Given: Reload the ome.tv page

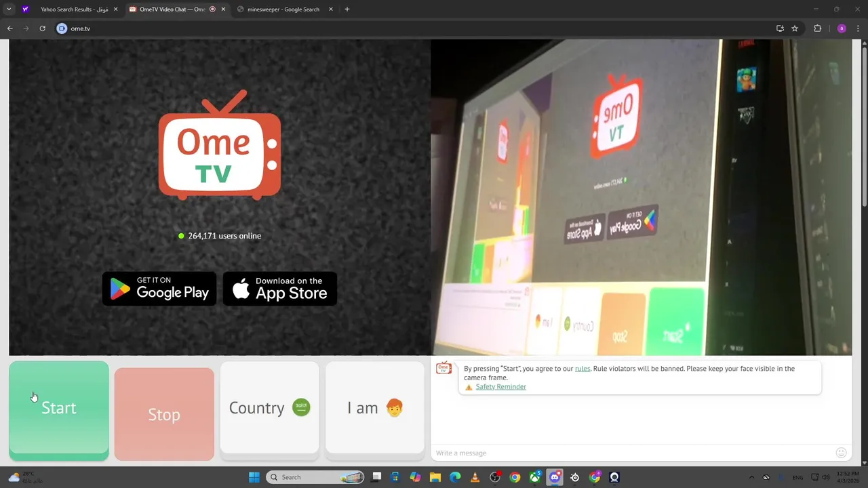Looking at the screenshot, I should pyautogui.click(x=42, y=28).
